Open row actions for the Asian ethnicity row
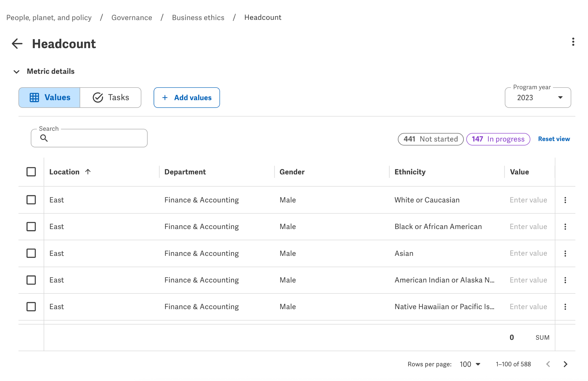Viewport: 588px width, 381px height. click(x=565, y=253)
